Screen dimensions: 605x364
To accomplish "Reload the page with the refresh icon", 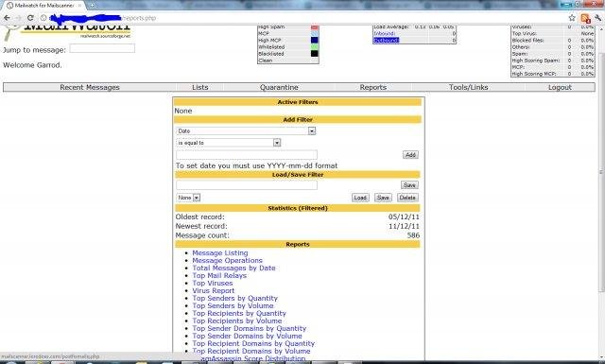I will point(30,18).
